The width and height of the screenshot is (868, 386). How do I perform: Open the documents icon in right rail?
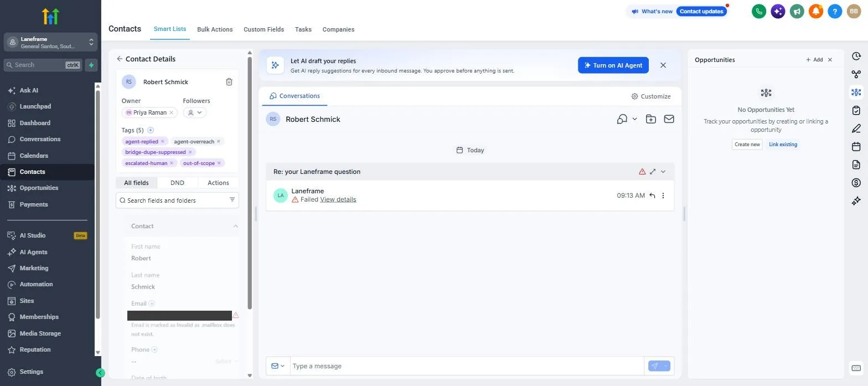[x=856, y=164]
